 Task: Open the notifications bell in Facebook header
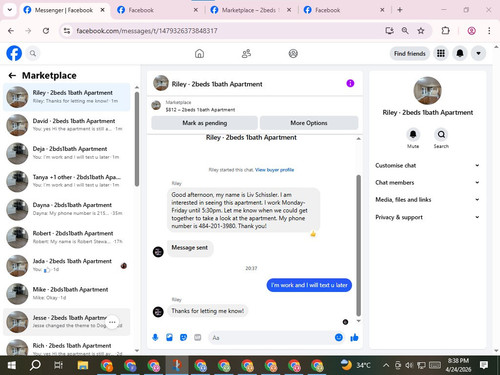pos(460,53)
